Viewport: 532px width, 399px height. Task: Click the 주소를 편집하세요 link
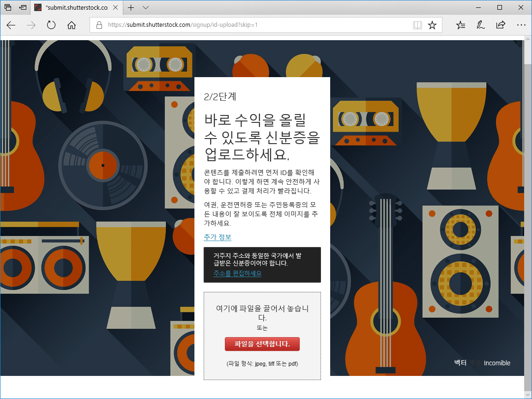pos(237,273)
